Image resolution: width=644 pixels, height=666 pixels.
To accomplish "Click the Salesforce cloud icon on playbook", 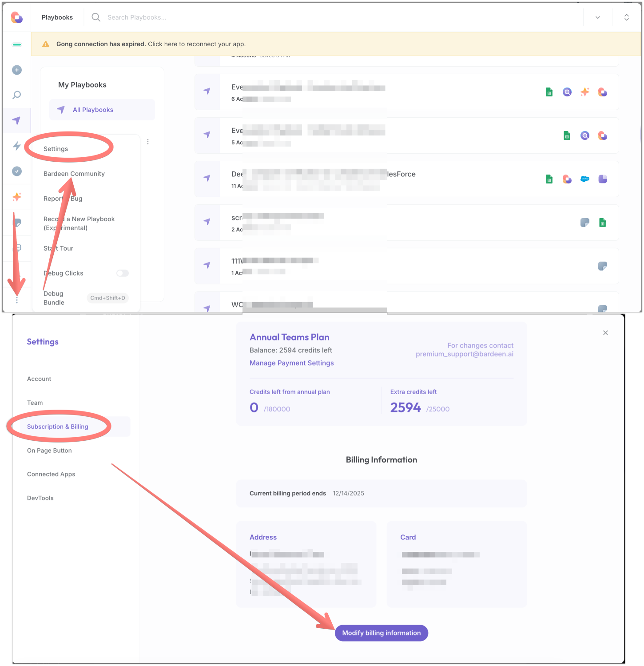I will pyautogui.click(x=585, y=179).
